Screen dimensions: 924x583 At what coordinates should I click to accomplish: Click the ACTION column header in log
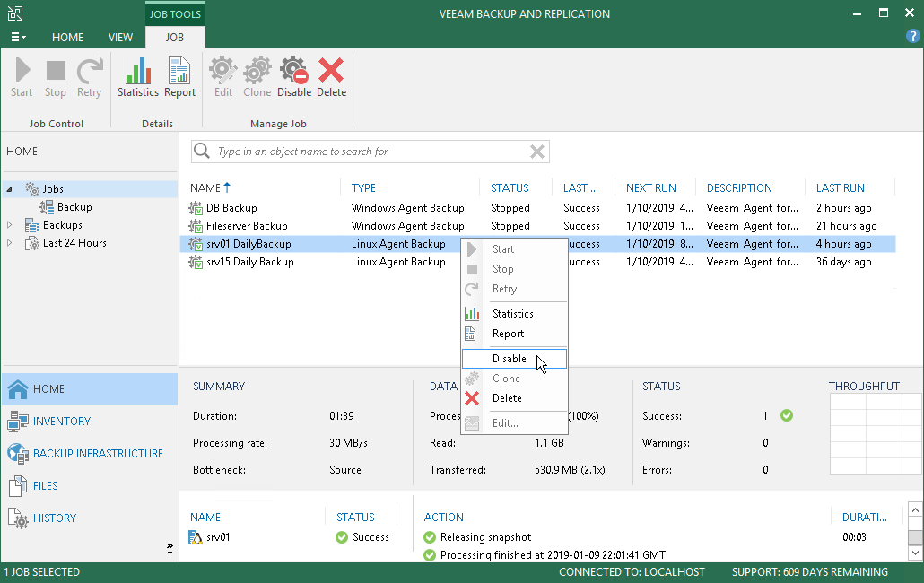(x=444, y=517)
